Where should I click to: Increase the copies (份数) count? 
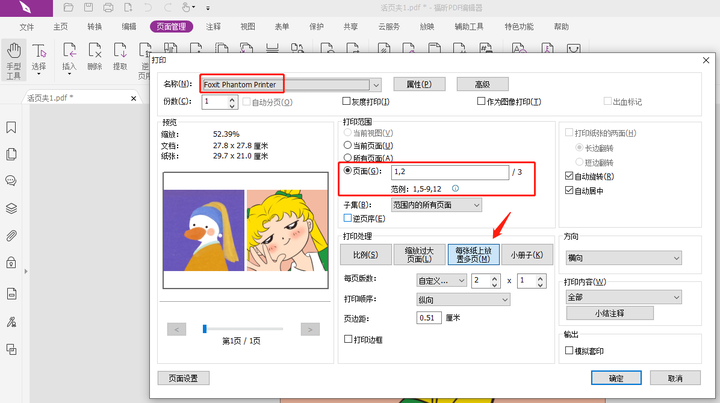[232, 99]
